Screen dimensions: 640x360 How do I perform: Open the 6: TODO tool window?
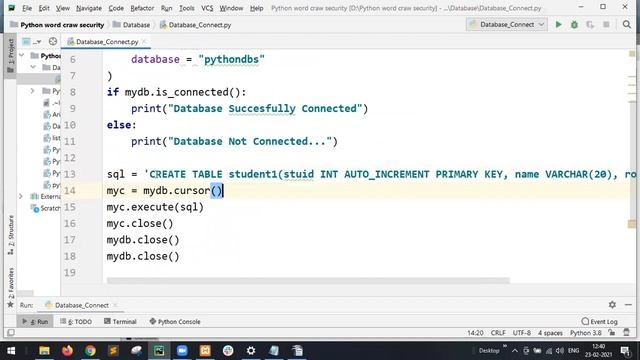[76, 321]
